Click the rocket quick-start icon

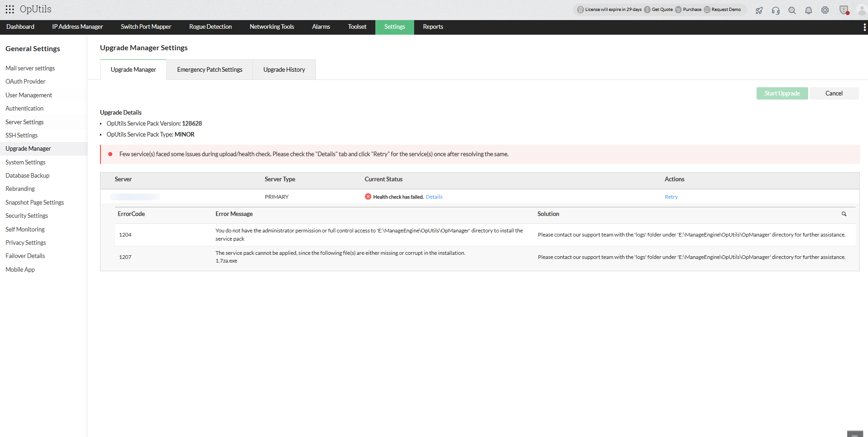coord(759,10)
